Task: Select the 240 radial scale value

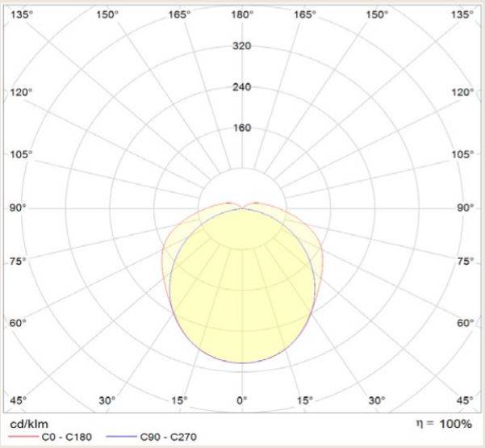Action: (x=242, y=87)
